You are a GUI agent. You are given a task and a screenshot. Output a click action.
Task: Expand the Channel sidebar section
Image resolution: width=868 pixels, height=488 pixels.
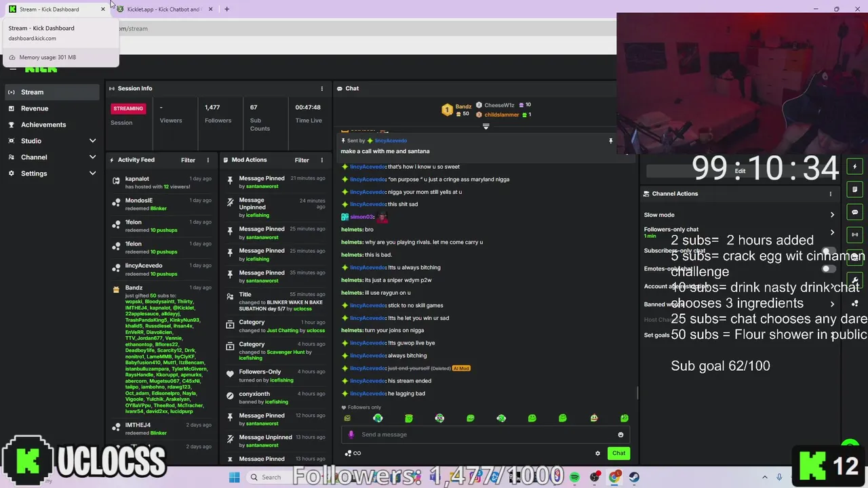click(92, 157)
